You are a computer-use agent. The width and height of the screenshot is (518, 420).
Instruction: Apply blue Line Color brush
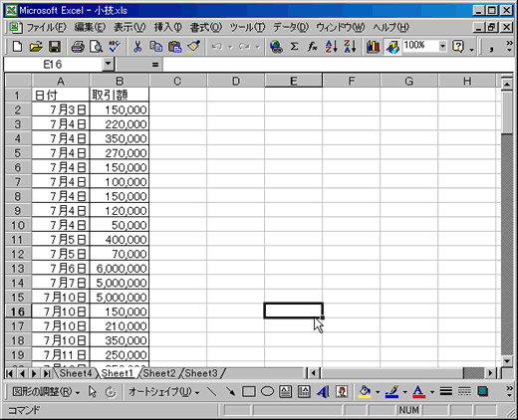(391, 392)
